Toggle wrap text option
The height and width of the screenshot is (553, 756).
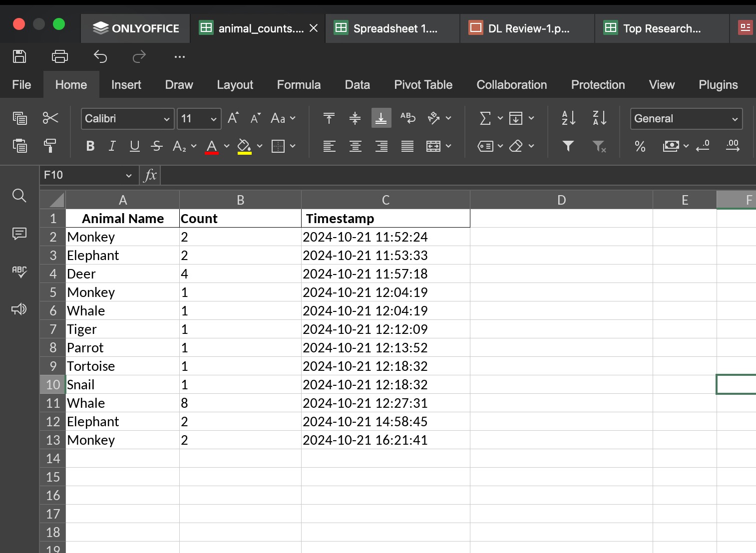pyautogui.click(x=407, y=118)
